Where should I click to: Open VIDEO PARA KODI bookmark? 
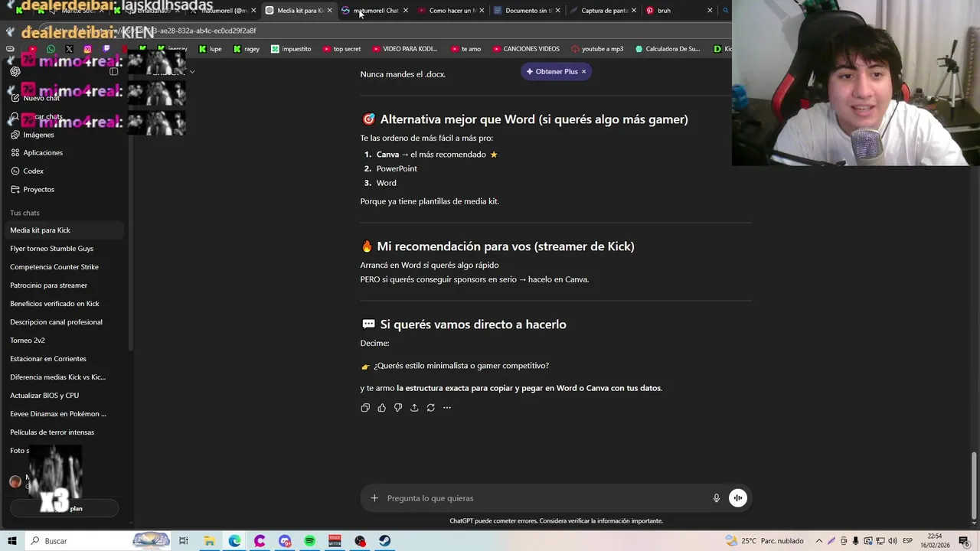tap(404, 49)
